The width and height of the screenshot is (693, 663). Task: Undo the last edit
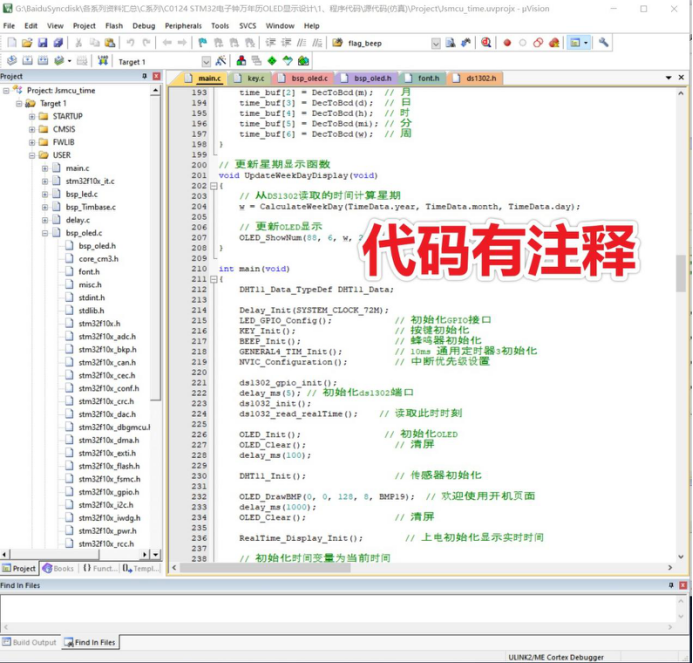(x=130, y=42)
